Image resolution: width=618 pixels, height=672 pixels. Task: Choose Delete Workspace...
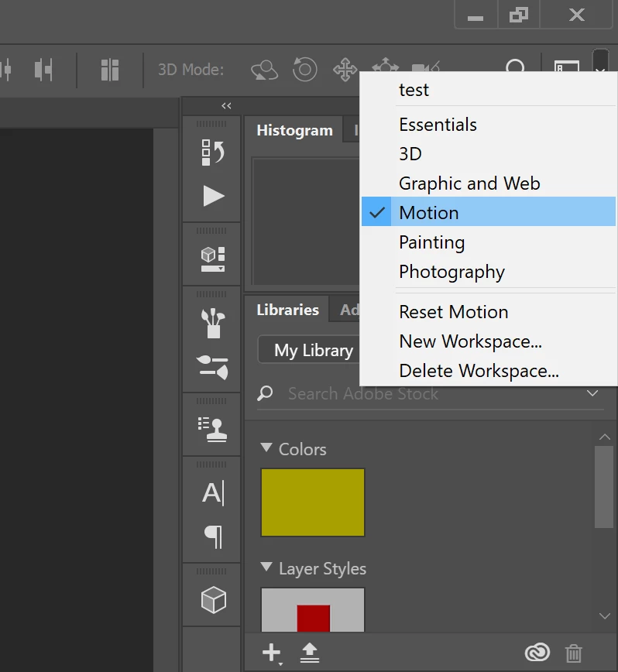click(489, 371)
